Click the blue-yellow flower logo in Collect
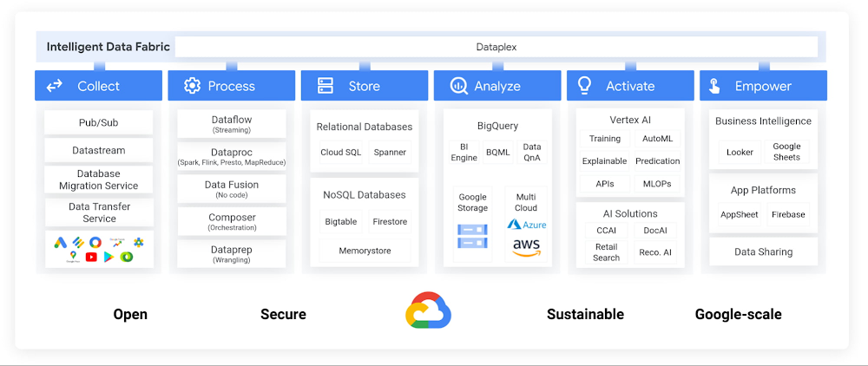868x366 pixels. click(138, 242)
